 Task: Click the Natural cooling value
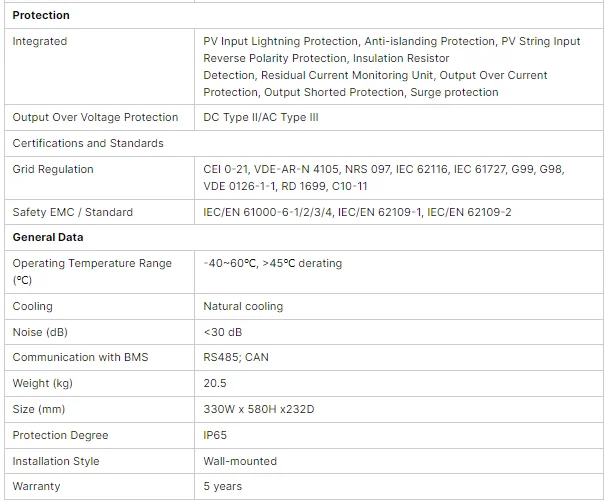click(x=243, y=306)
